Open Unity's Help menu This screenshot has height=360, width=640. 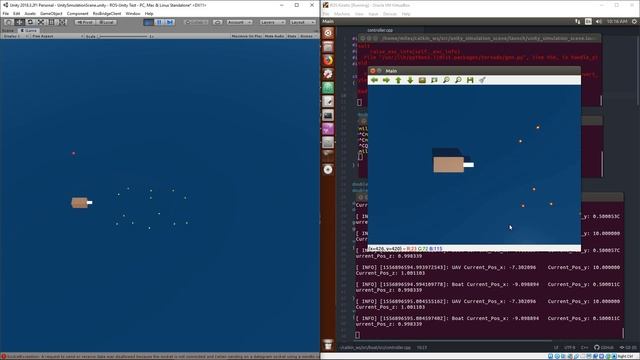click(149, 13)
